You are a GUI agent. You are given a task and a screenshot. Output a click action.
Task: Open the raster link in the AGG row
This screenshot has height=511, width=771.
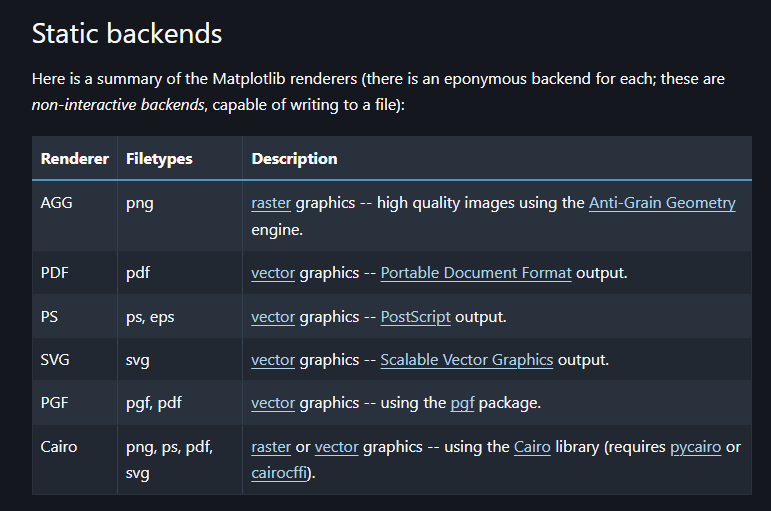click(x=271, y=203)
